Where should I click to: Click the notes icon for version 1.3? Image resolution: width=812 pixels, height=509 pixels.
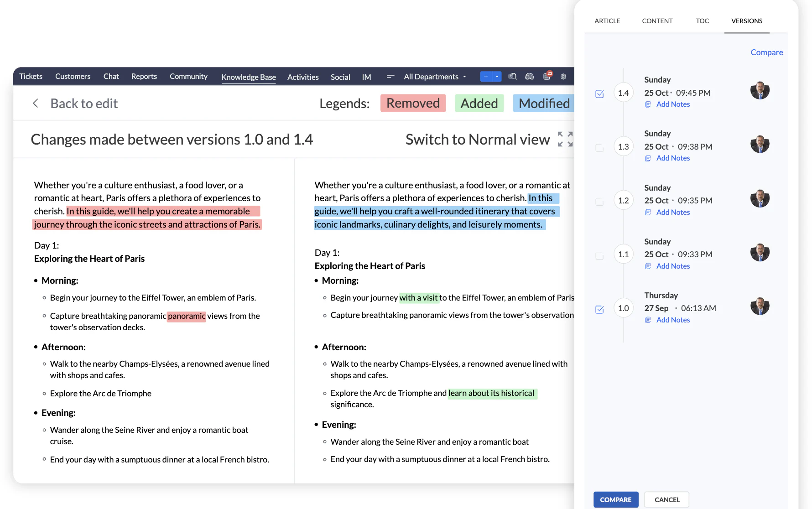[648, 158]
